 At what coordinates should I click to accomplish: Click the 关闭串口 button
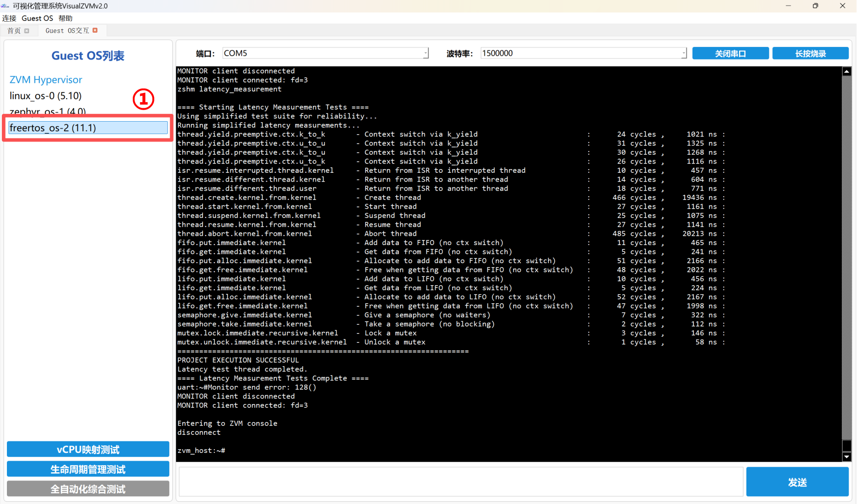click(730, 53)
